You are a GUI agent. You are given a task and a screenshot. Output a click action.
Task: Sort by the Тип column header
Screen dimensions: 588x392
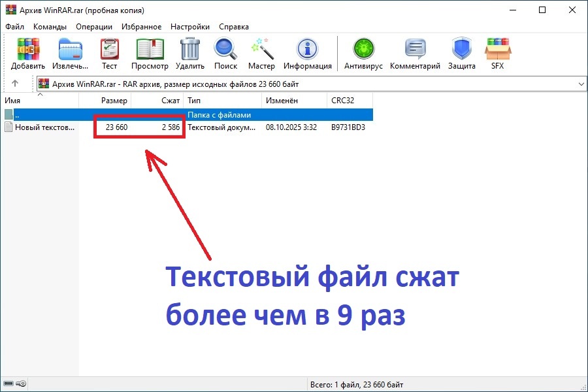[x=223, y=101]
